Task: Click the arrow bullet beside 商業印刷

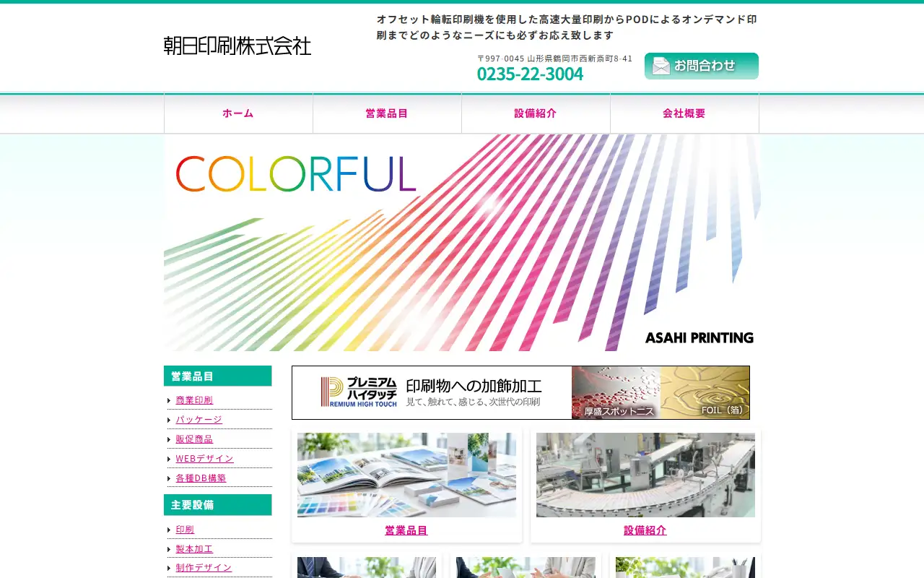Action: (x=169, y=401)
